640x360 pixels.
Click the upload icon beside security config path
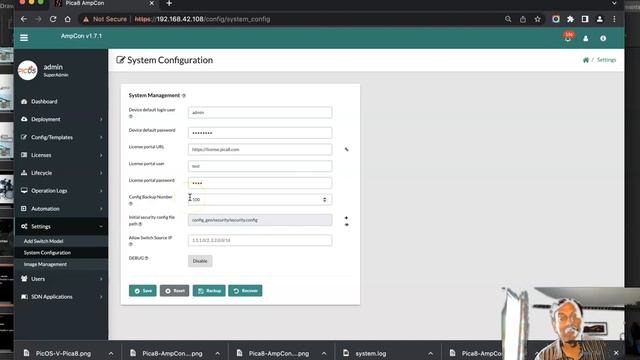[347, 218]
